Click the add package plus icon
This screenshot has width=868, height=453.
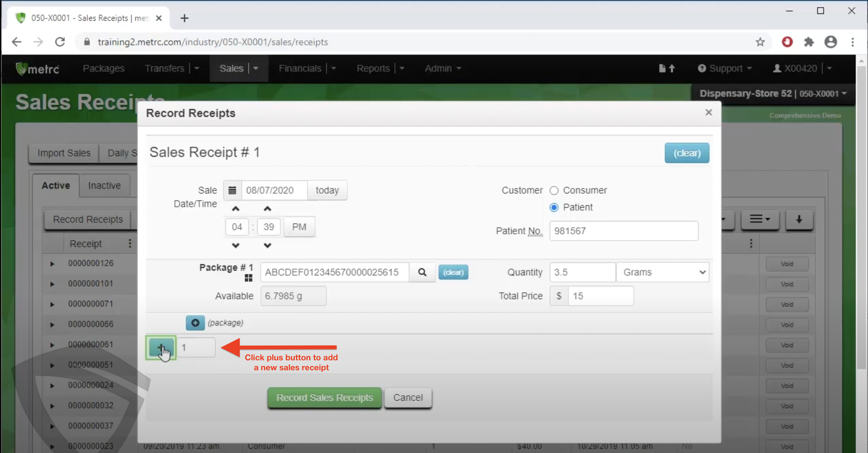pos(195,323)
